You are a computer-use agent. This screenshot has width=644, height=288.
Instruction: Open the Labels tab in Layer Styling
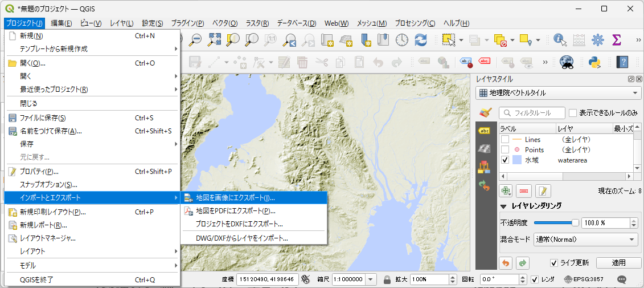click(x=485, y=131)
